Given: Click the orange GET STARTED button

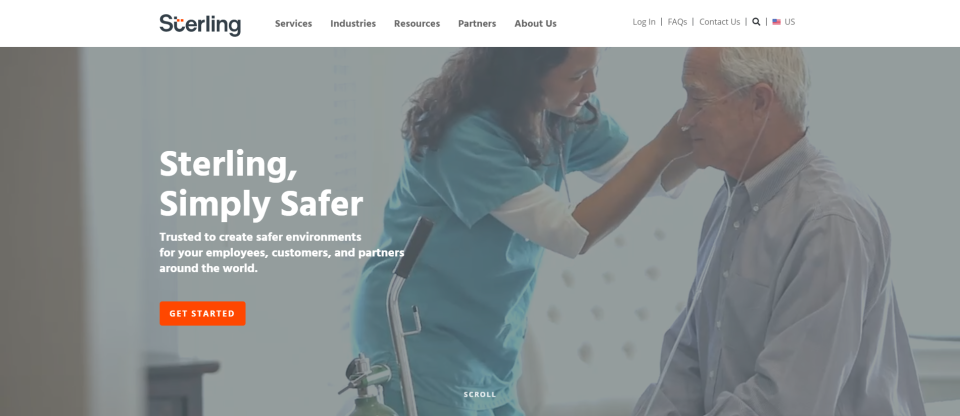Looking at the screenshot, I should point(202,314).
